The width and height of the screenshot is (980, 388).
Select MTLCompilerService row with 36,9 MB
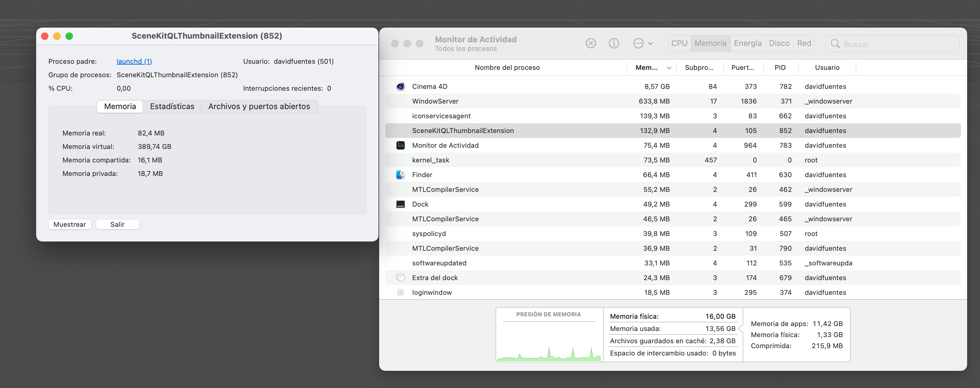pos(673,248)
